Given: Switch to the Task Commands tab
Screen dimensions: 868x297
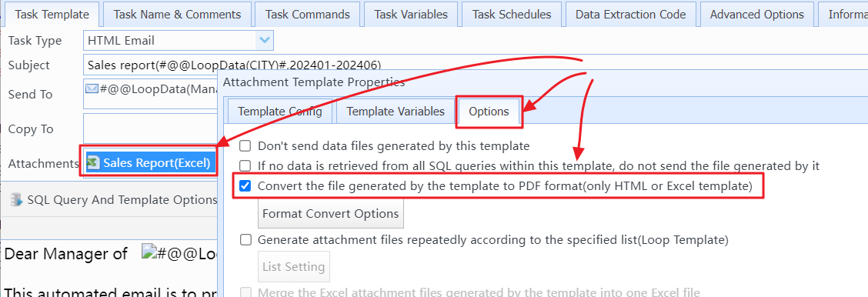Looking at the screenshot, I should (307, 15).
